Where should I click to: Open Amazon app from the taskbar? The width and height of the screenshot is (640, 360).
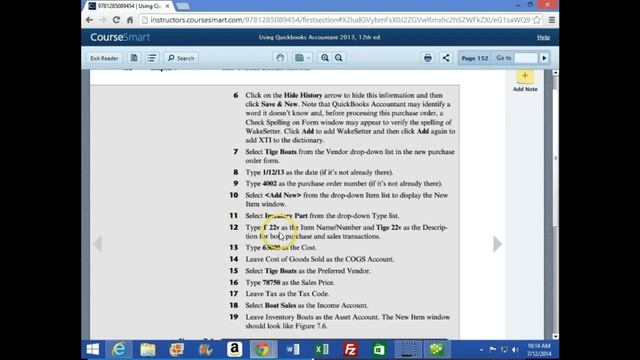[234, 349]
